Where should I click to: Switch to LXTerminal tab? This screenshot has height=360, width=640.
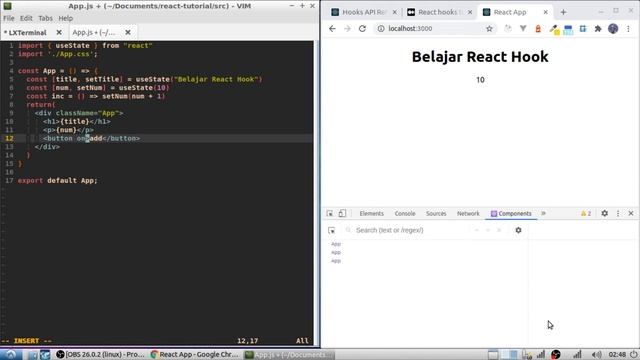tap(27, 33)
